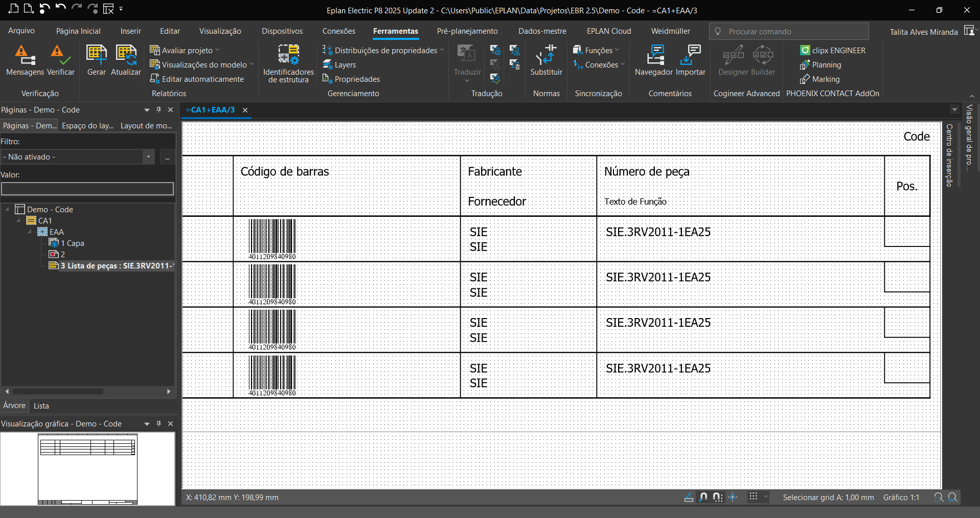
Task: Click the filter ellipsis button
Action: (167, 156)
